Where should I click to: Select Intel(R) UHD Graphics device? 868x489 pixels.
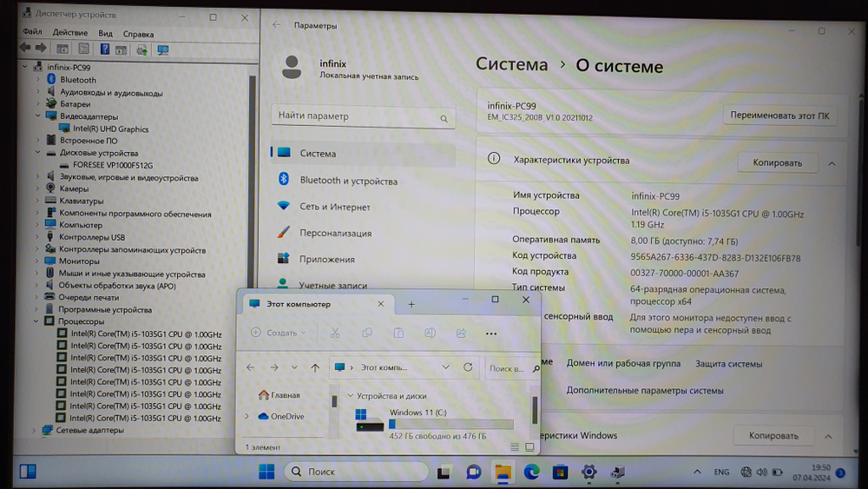[x=110, y=129]
